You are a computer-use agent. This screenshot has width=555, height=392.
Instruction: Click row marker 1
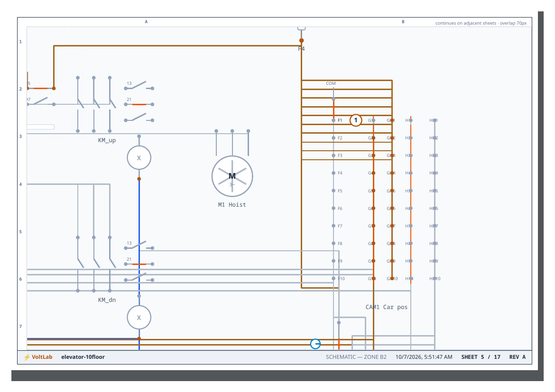(x=20, y=42)
